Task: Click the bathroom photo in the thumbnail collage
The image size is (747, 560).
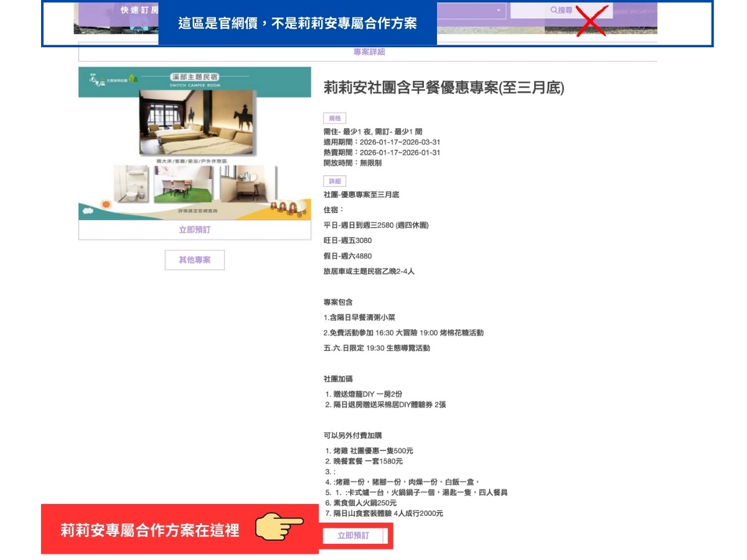Action: 131,182
